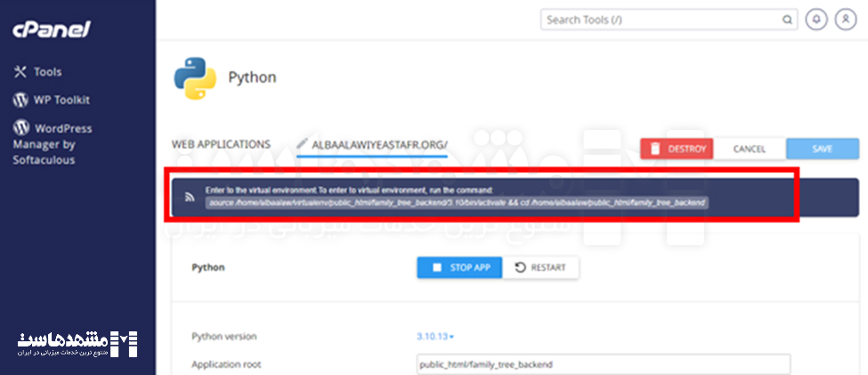Click the CANCEL button
This screenshot has width=868, height=375.
(x=749, y=149)
